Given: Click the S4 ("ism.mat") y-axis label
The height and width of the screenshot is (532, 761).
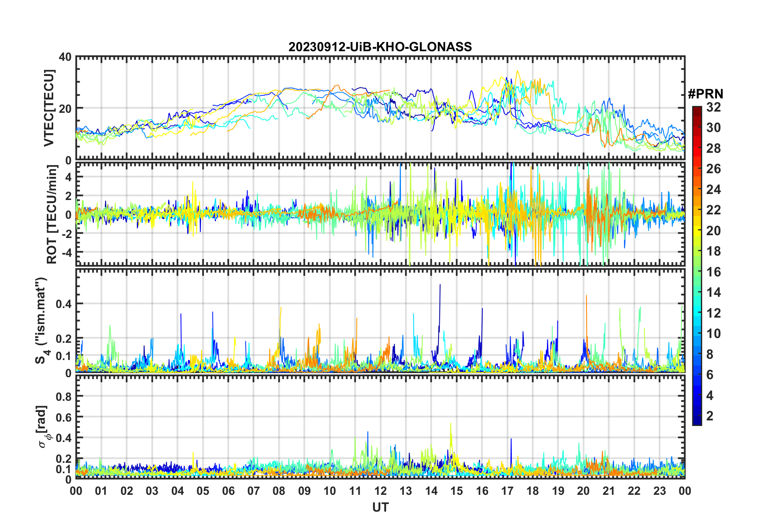Looking at the screenshot, I should point(42,321).
